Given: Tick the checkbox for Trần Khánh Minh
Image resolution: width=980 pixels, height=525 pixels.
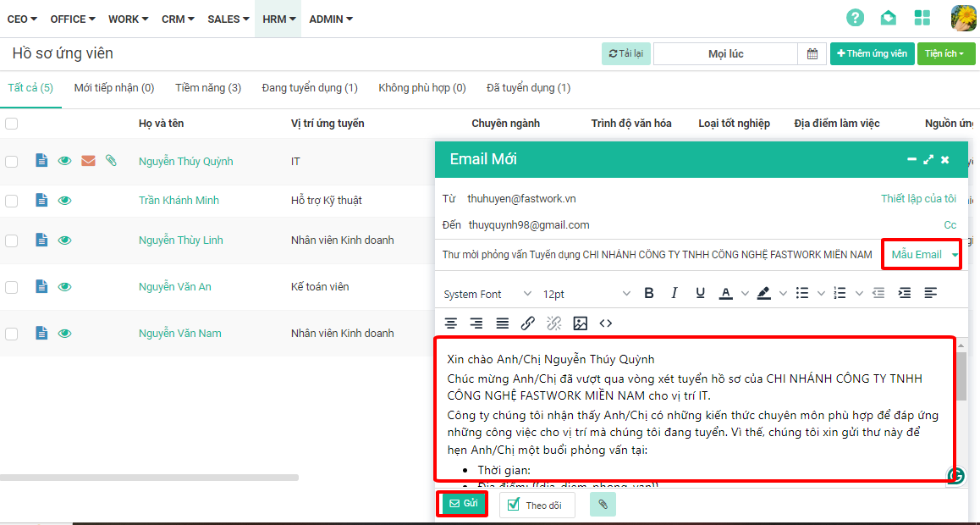Looking at the screenshot, I should (12, 201).
